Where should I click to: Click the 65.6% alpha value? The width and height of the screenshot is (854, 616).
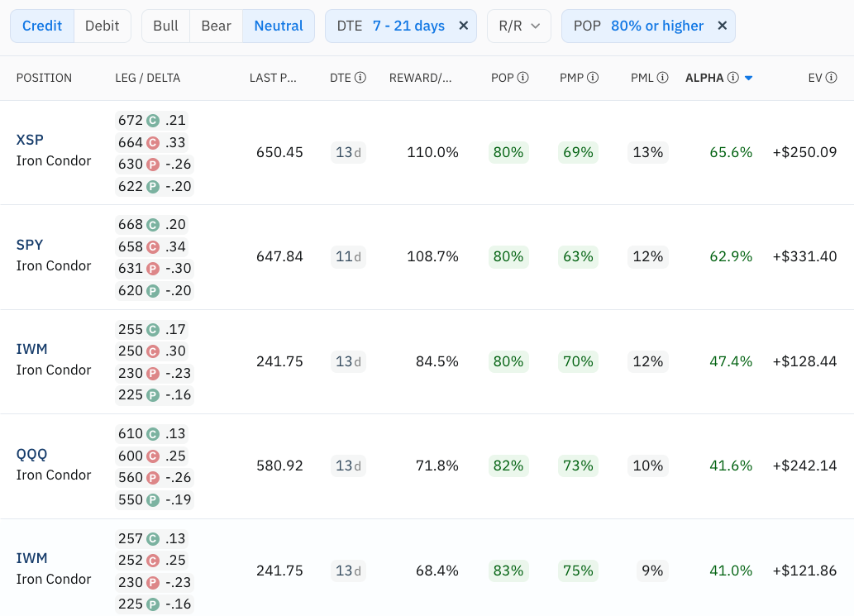click(x=731, y=152)
